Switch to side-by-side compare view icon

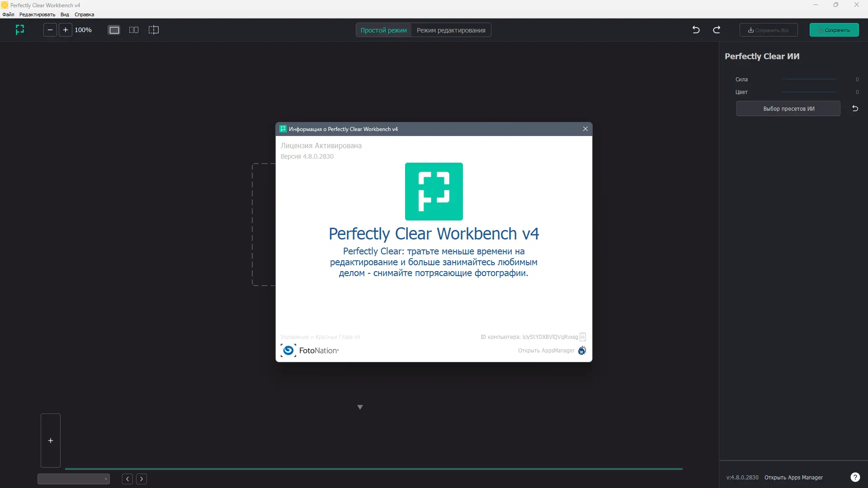click(134, 30)
